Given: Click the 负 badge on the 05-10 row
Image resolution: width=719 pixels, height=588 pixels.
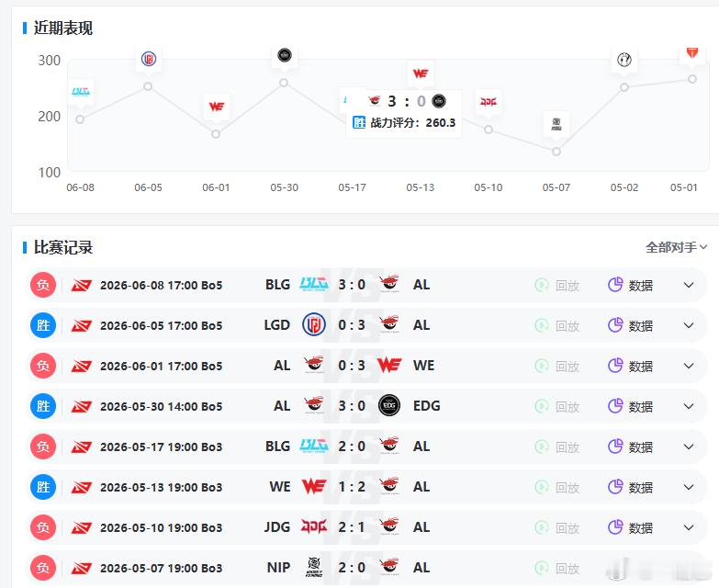Looking at the screenshot, I should [43, 527].
